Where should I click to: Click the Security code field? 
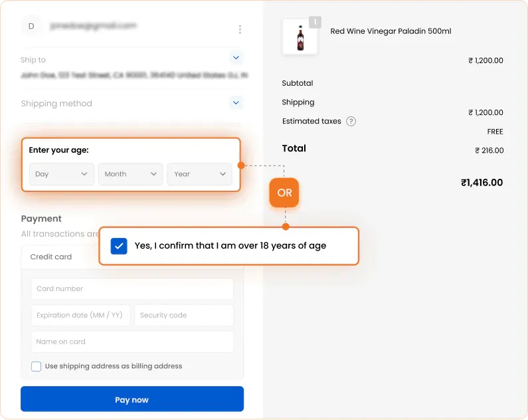[x=184, y=315]
